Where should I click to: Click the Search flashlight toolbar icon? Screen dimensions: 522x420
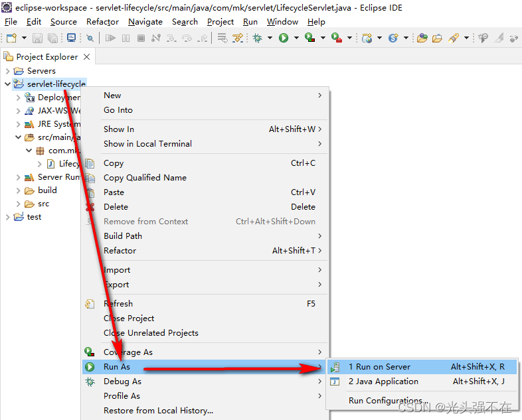(454, 38)
